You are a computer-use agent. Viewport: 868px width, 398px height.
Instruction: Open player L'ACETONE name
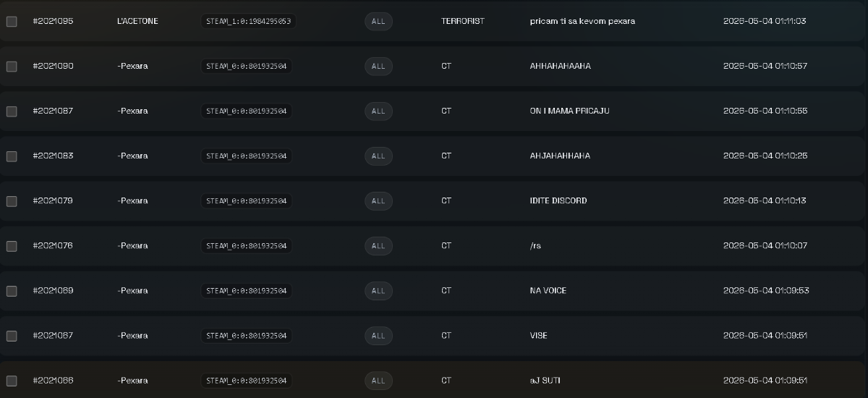pyautogui.click(x=137, y=21)
